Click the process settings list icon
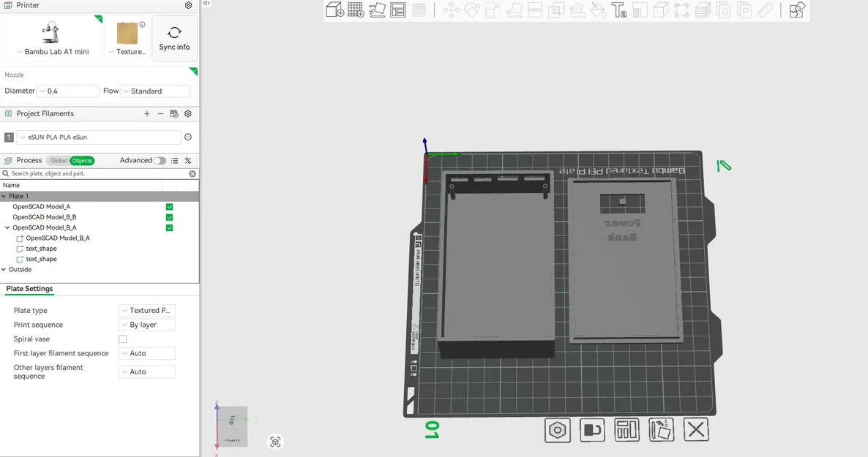The image size is (868, 457). (x=174, y=160)
